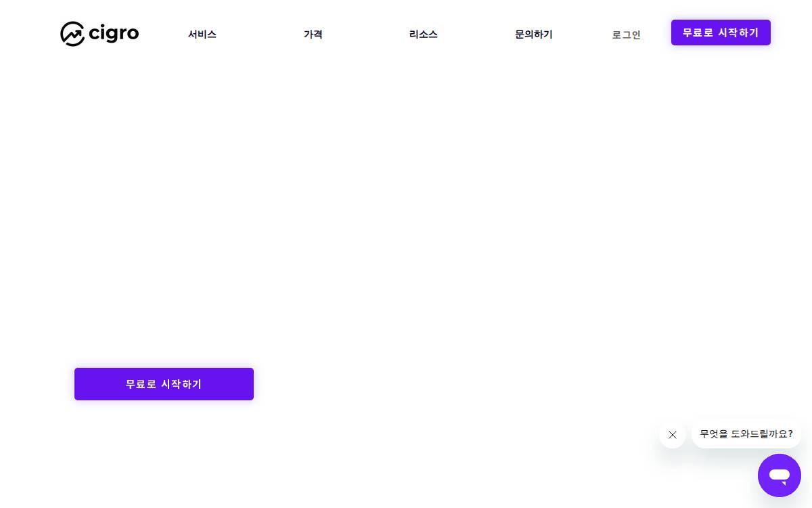Click the large 무료로 시작하기 button in the page body
The image size is (812, 508).
click(x=164, y=384)
